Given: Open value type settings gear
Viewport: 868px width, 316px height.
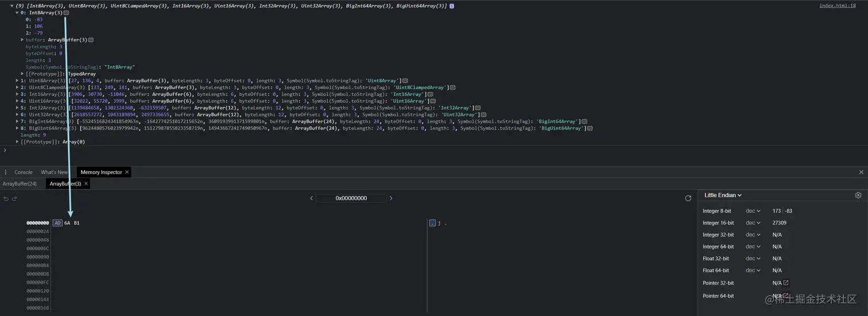Looking at the screenshot, I should tap(858, 195).
